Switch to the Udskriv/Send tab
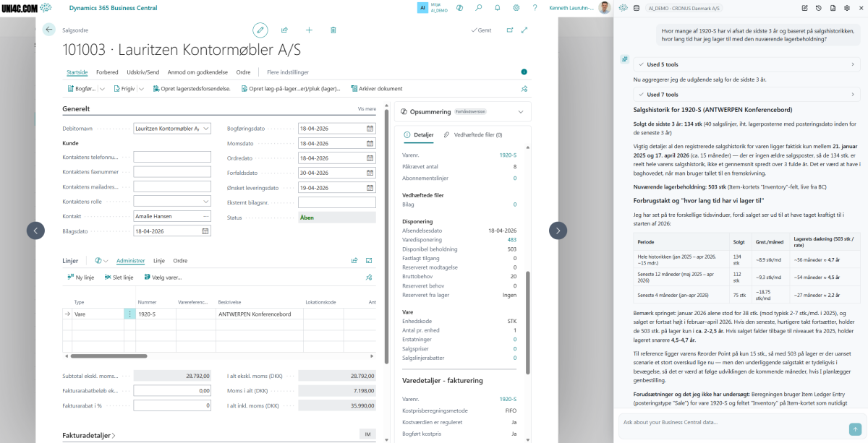The width and height of the screenshot is (868, 443). 142,72
